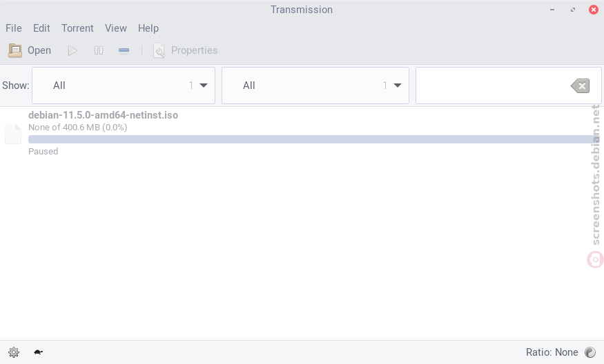
Task: Open torrent Properties
Action: pos(186,50)
